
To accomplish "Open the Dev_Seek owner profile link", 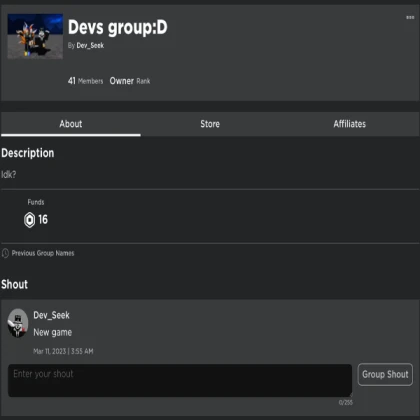I will (90, 45).
